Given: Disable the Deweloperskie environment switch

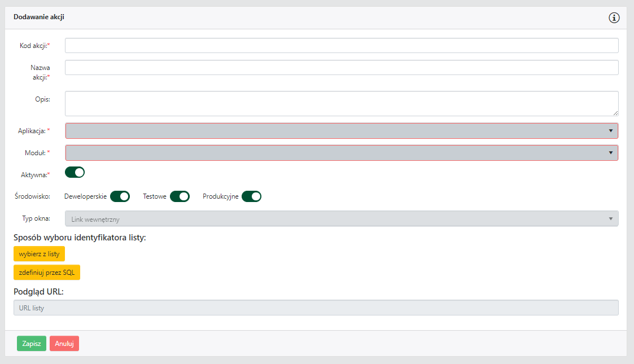Looking at the screenshot, I should (x=120, y=196).
